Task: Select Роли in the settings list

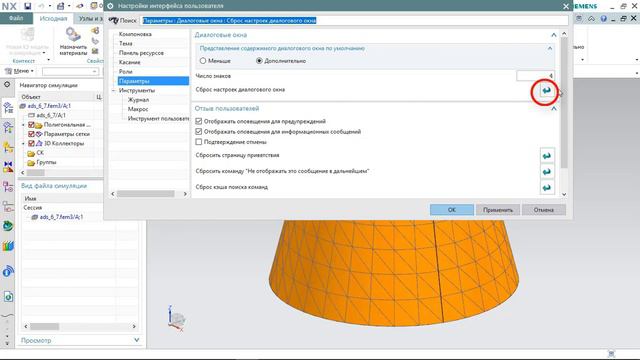Action: click(126, 71)
